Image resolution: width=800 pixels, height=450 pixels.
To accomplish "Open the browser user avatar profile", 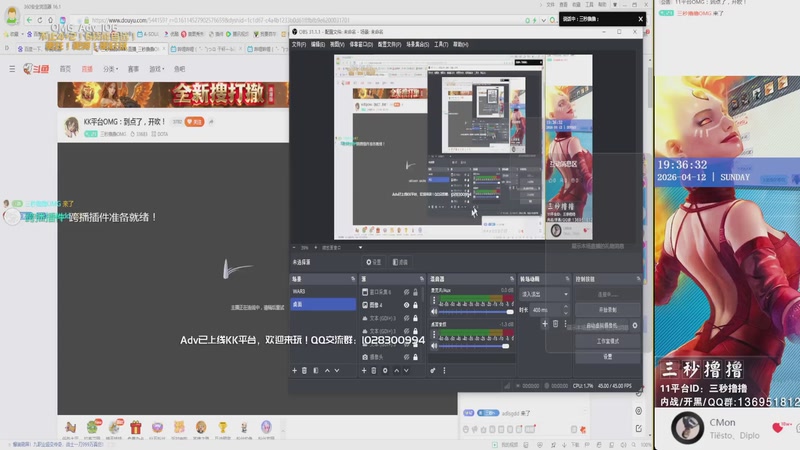I will click(x=11, y=15).
